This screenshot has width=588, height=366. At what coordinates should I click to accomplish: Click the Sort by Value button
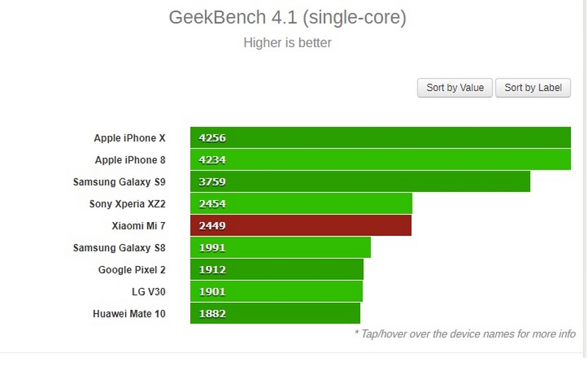pyautogui.click(x=455, y=88)
